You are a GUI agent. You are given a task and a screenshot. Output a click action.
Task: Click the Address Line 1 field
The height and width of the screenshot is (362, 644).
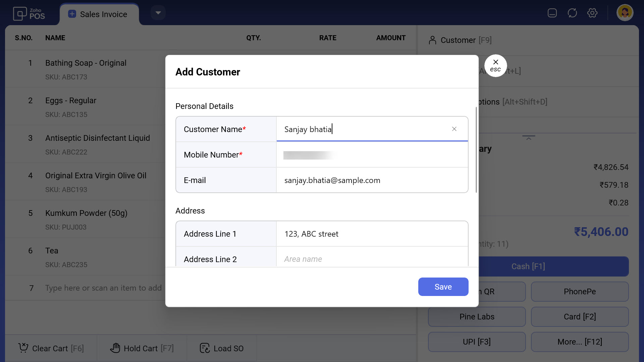(372, 234)
